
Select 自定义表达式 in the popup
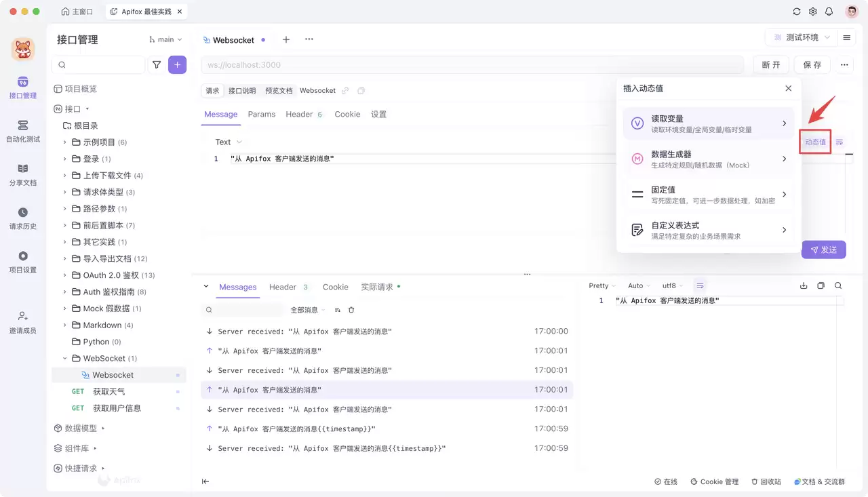[x=708, y=231]
